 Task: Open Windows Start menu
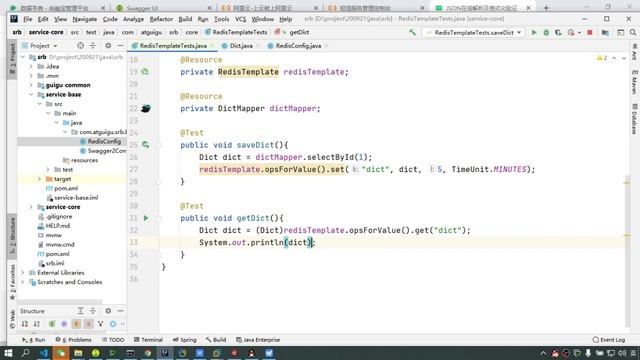8,353
